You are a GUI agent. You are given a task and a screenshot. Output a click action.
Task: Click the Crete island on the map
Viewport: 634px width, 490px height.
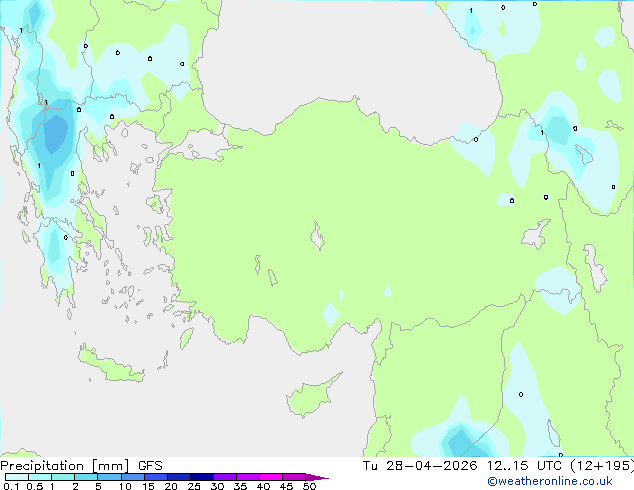pos(110,366)
